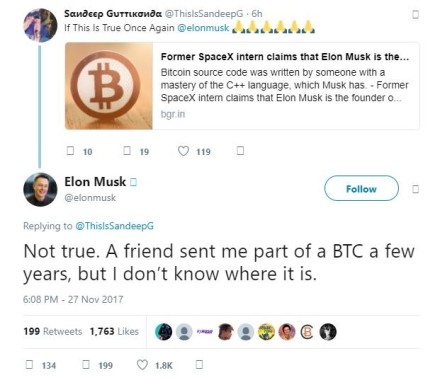Click message icon beside 1.8K likes
Viewport: 440px width, 380px height.
[x=199, y=364]
